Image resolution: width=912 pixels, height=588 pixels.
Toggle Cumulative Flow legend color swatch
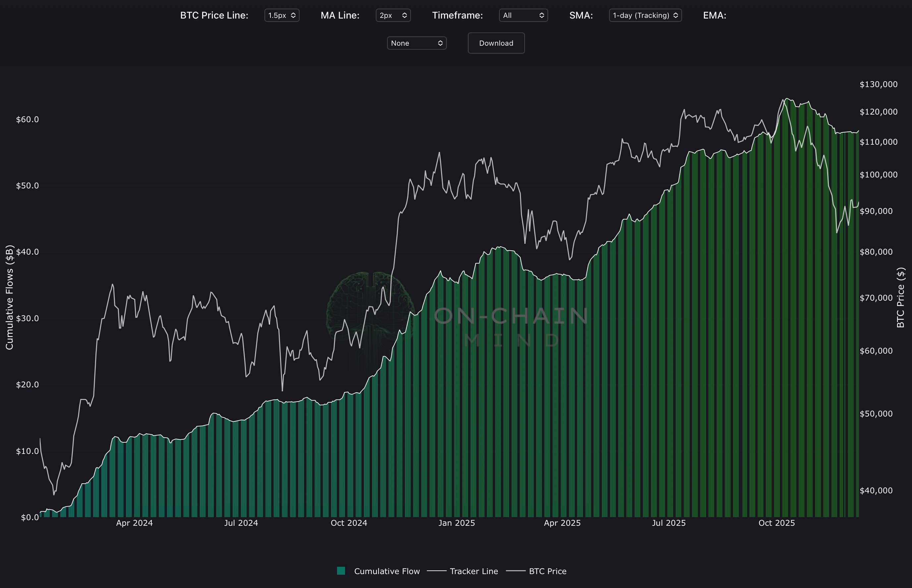(x=341, y=571)
